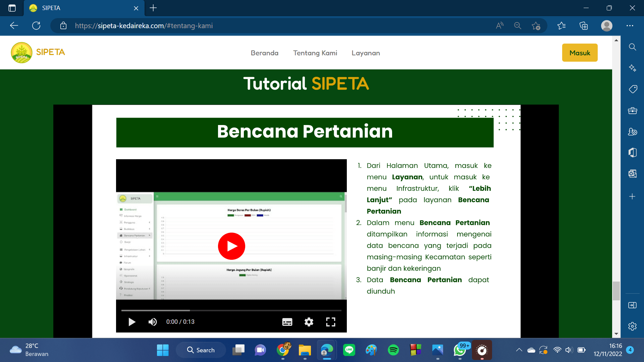The height and width of the screenshot is (362, 644).
Task: Mute the video with speaker icon
Action: tap(153, 322)
